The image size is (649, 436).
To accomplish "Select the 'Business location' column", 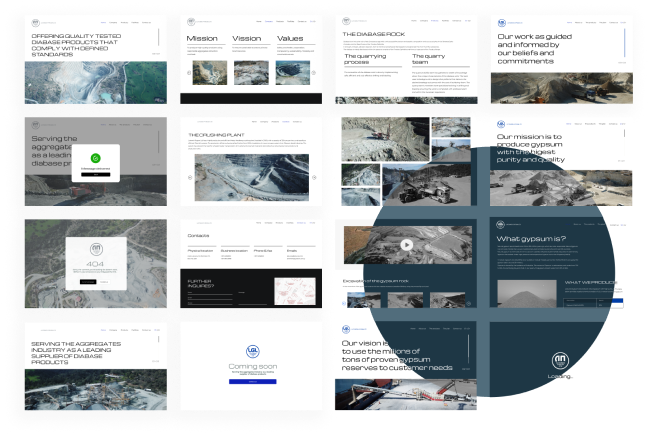I will (235, 253).
